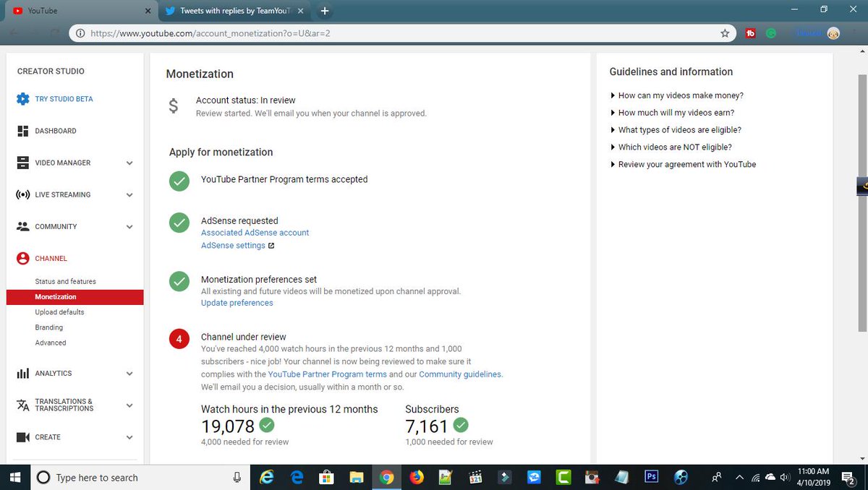868x490 pixels.
Task: Open the Community guidelines link
Action: tap(460, 374)
